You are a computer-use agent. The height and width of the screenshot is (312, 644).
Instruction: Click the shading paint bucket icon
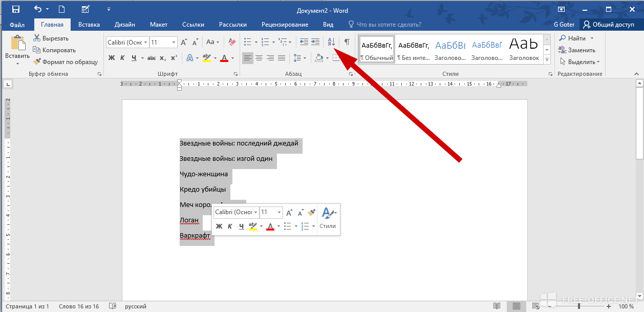point(319,58)
